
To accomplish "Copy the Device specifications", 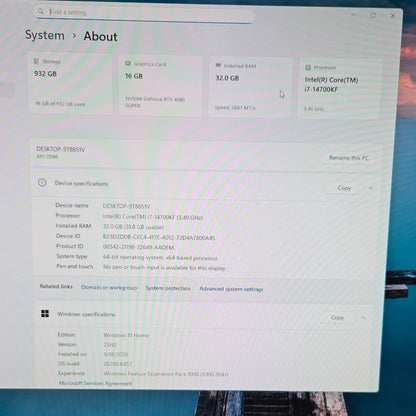I will [344, 188].
